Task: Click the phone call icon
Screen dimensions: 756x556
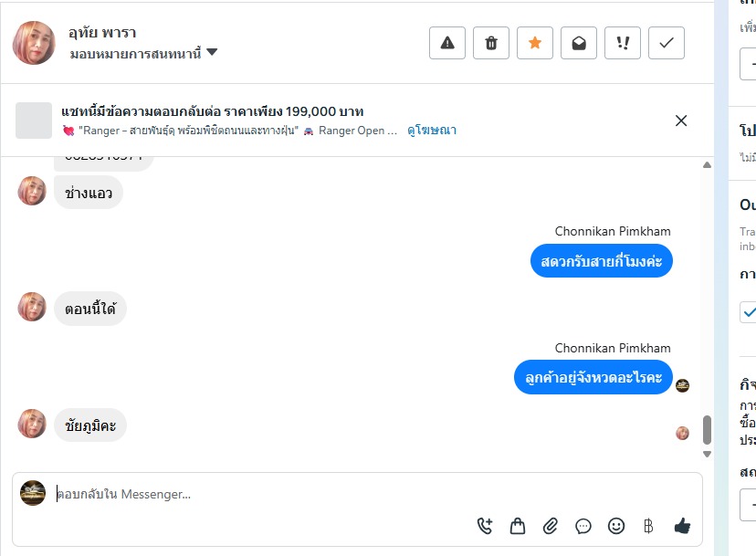Action: (485, 526)
